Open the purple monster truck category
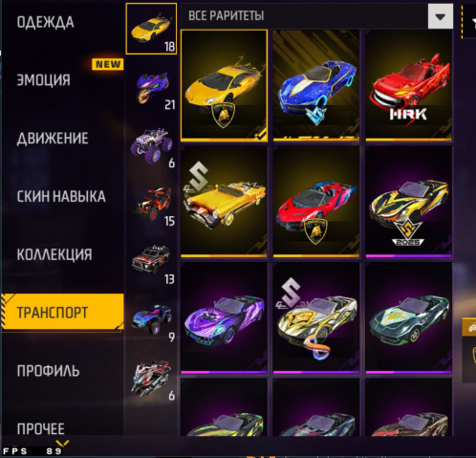 pos(152,145)
